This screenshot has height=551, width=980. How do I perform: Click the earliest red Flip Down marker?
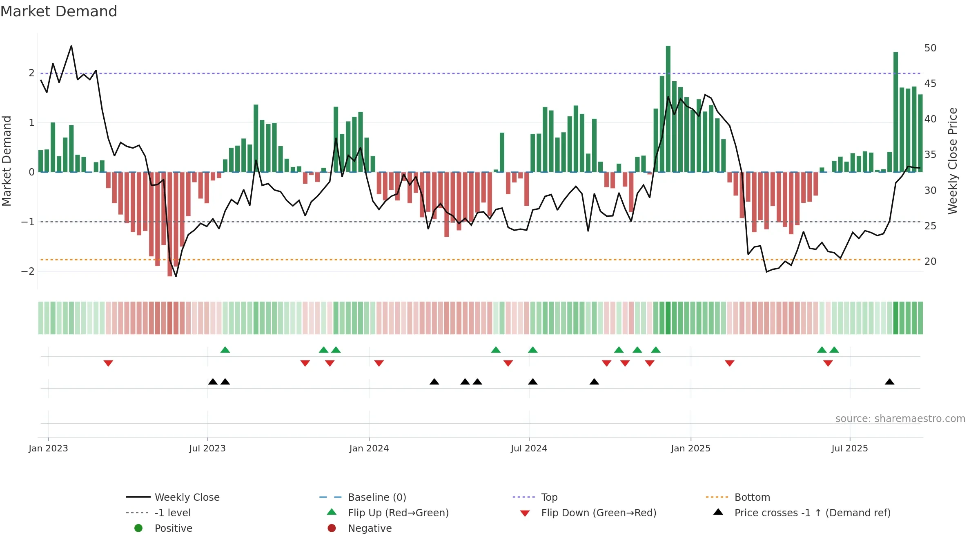click(x=108, y=363)
